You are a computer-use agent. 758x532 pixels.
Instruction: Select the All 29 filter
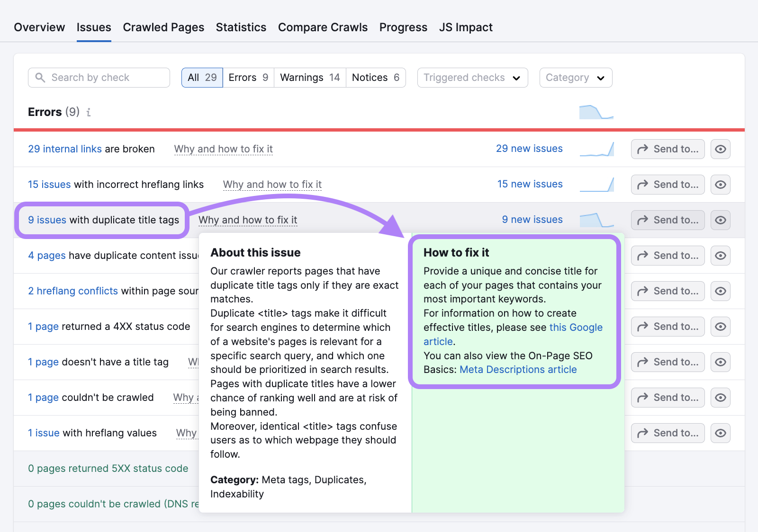tap(202, 78)
